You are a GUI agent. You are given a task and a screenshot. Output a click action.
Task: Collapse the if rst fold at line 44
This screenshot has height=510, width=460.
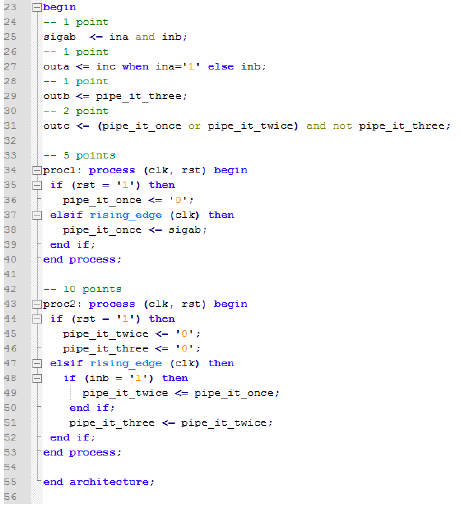tap(37, 319)
